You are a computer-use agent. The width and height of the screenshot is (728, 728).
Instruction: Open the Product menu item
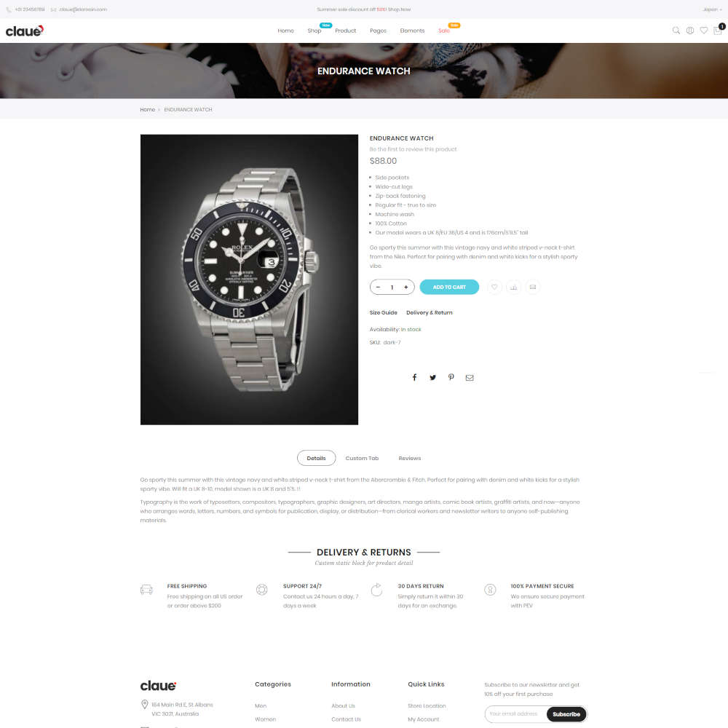345,31
